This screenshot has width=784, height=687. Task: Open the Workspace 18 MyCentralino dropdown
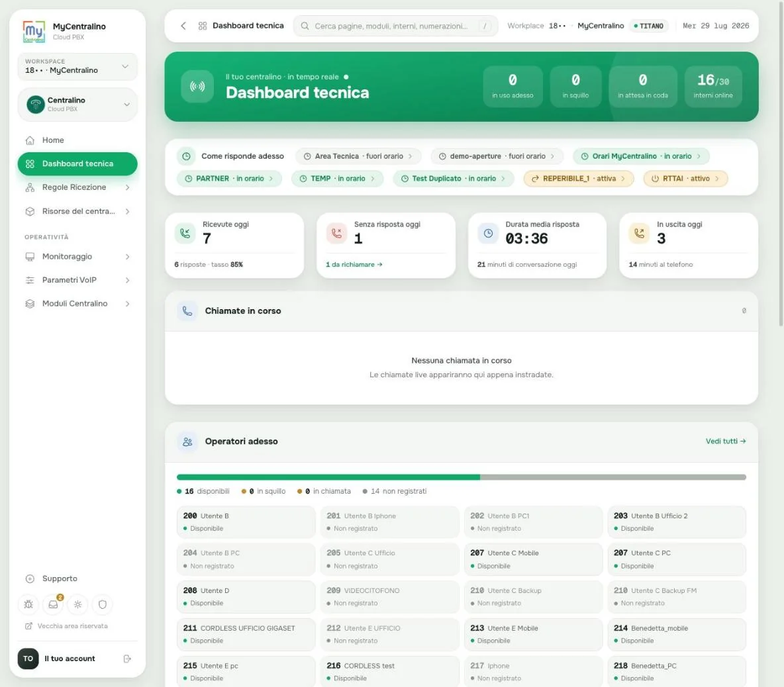coord(77,66)
